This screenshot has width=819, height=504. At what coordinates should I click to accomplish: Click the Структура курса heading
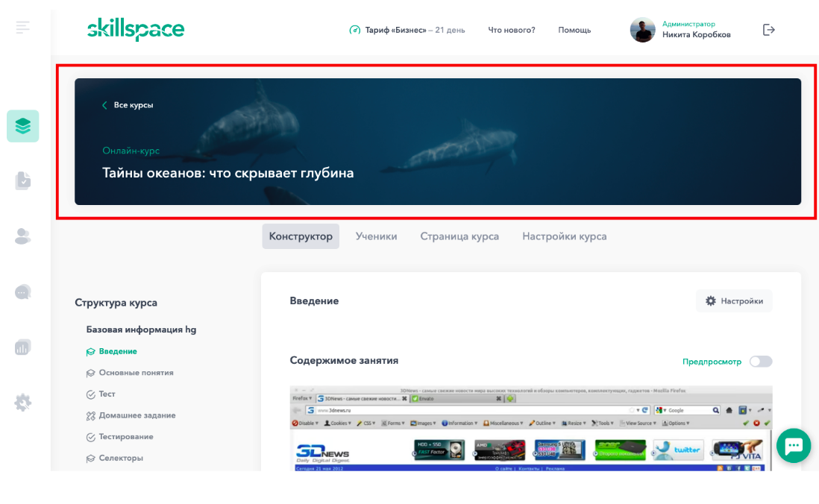pyautogui.click(x=116, y=303)
